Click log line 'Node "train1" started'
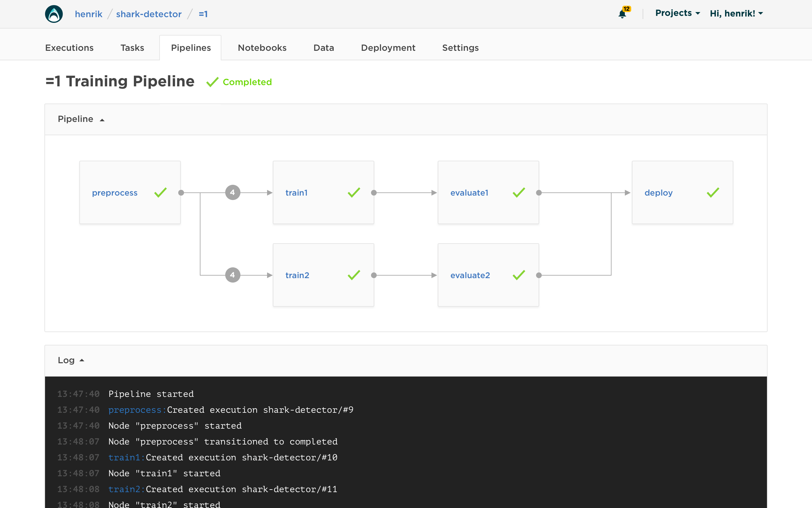The image size is (812, 508). coord(164,473)
